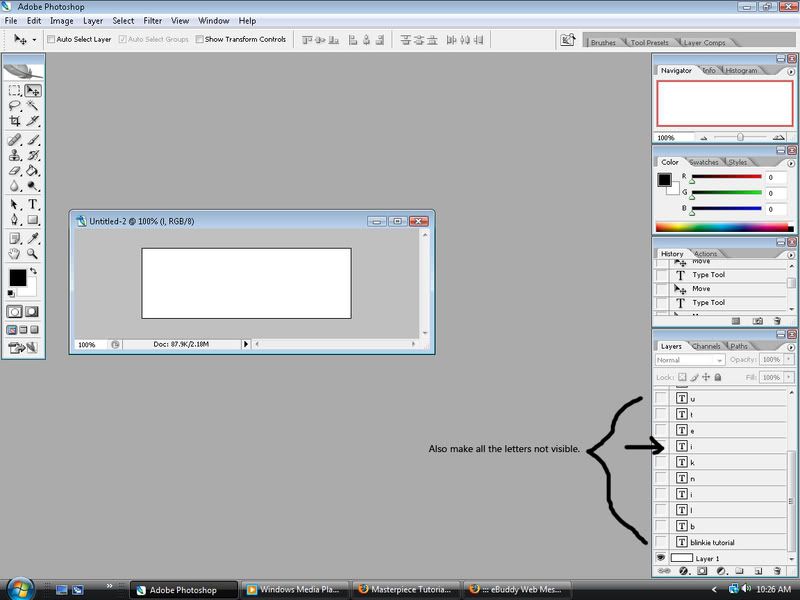Hide Layer 1 using its eye icon
The width and height of the screenshot is (800, 600).
click(661, 558)
